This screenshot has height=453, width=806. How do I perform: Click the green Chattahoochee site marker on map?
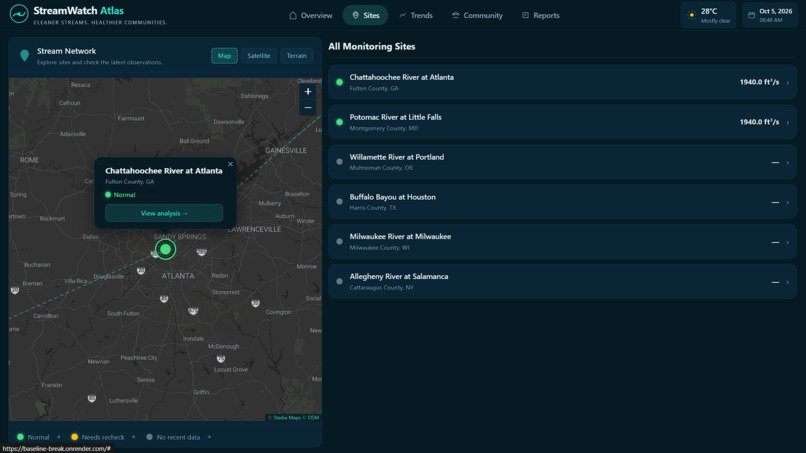click(x=166, y=249)
